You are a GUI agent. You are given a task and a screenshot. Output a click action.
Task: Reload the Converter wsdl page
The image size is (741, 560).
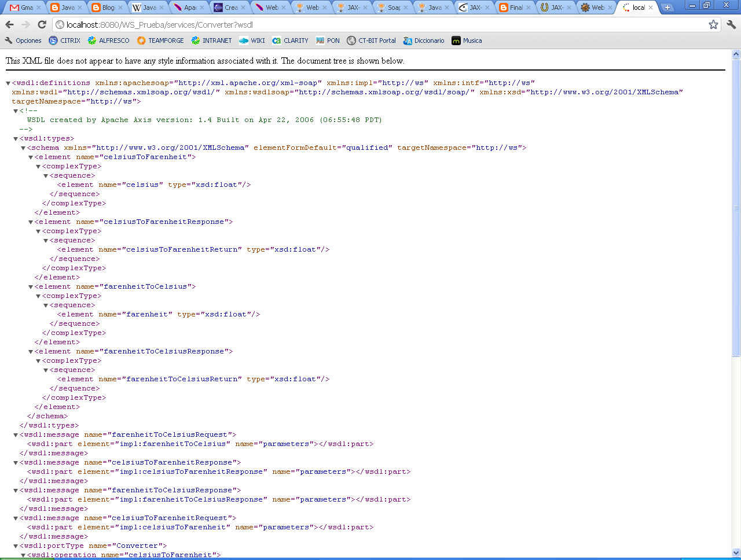coord(42,24)
